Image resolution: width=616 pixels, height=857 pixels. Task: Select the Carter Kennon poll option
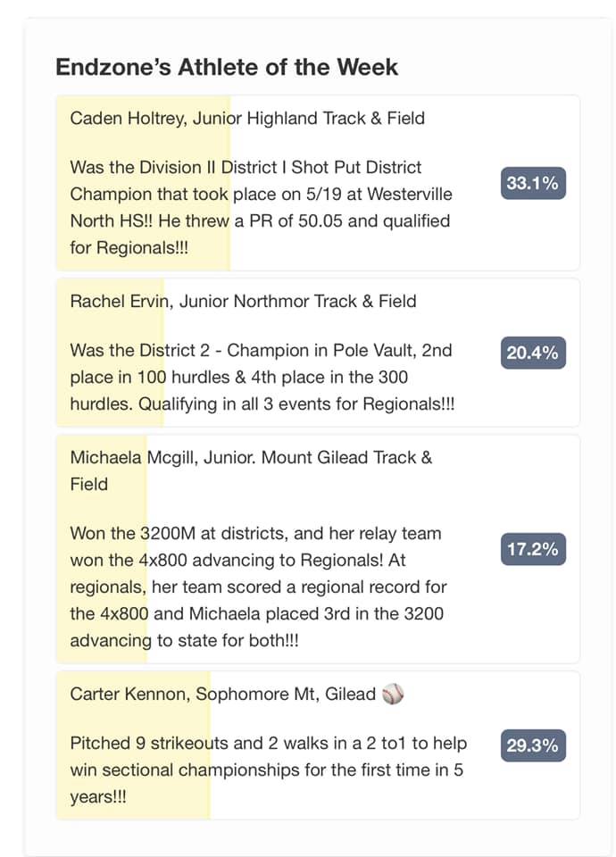pos(318,745)
